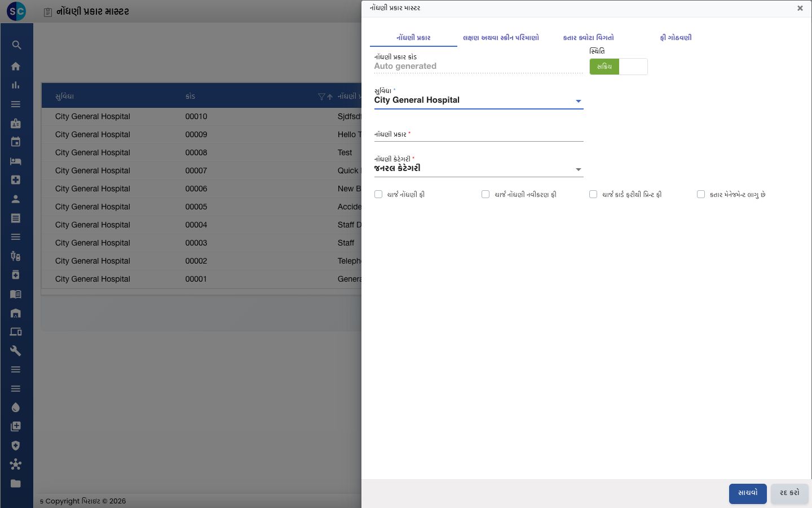Viewport: 812px width, 508px height.
Task: Open the folder icon in the sidebar
Action: 16,483
